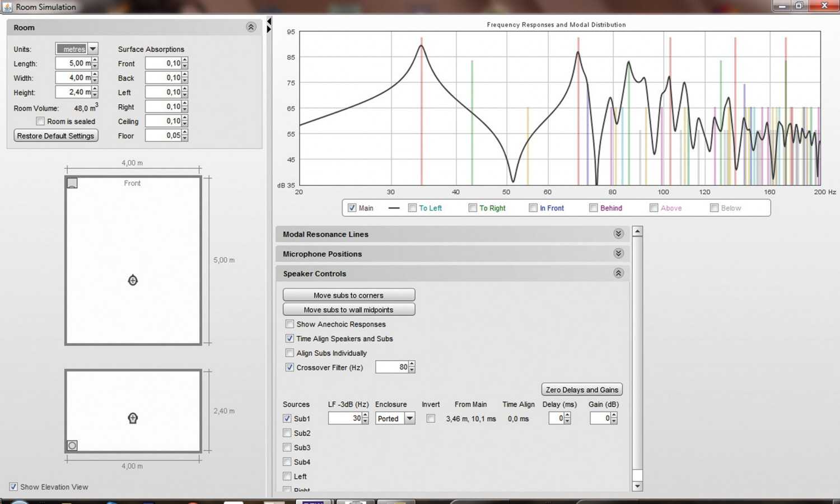The image size is (840, 504).
Task: Expand the Microphone Positions section
Action: pyautogui.click(x=618, y=254)
